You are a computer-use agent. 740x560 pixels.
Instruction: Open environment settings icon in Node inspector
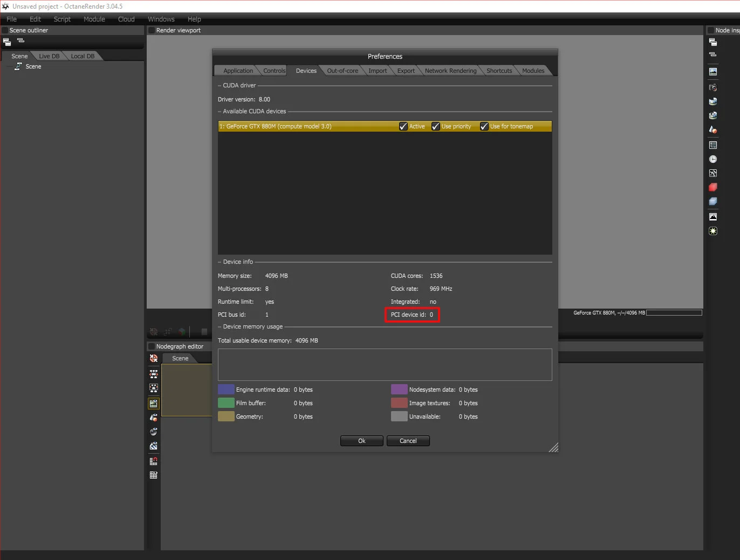coord(713,101)
